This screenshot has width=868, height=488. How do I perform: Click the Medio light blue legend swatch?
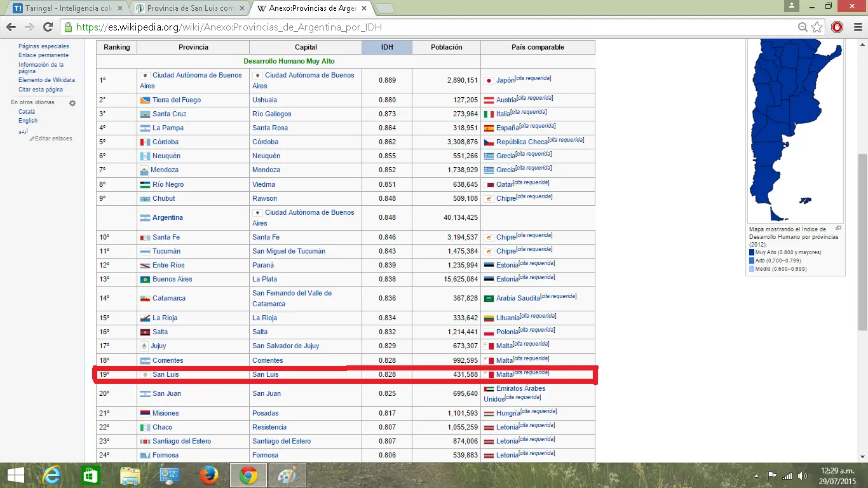[x=752, y=269]
